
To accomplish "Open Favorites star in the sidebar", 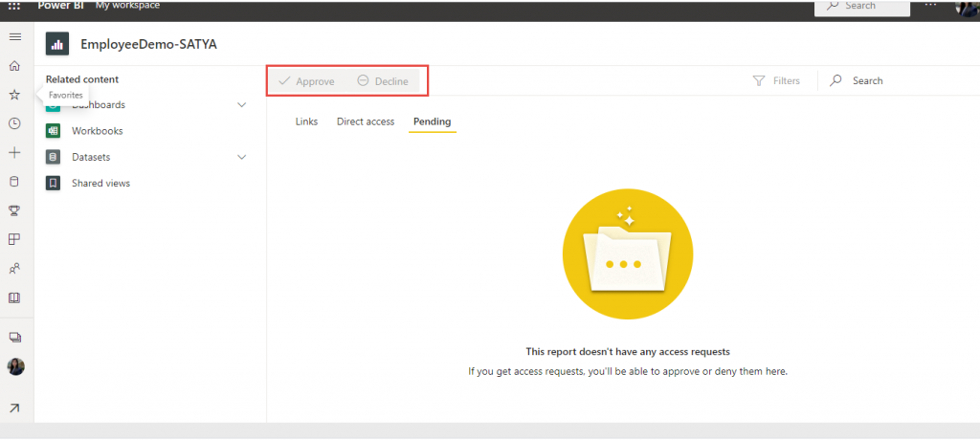I will [14, 95].
